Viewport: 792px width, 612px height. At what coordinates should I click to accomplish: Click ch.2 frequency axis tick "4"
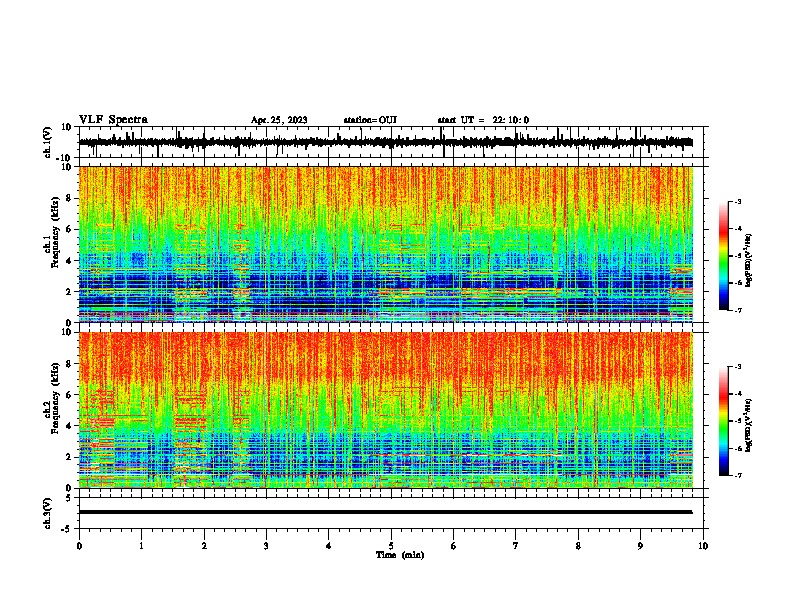coord(69,426)
